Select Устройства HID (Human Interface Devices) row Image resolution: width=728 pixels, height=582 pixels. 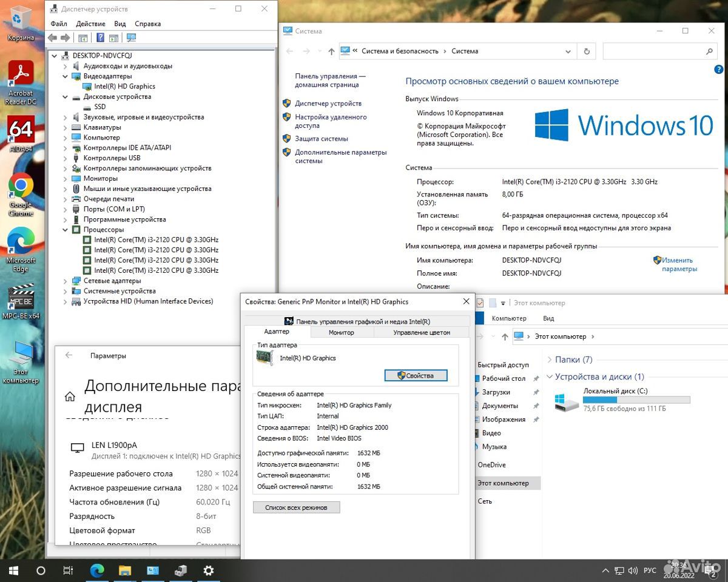pos(148,301)
